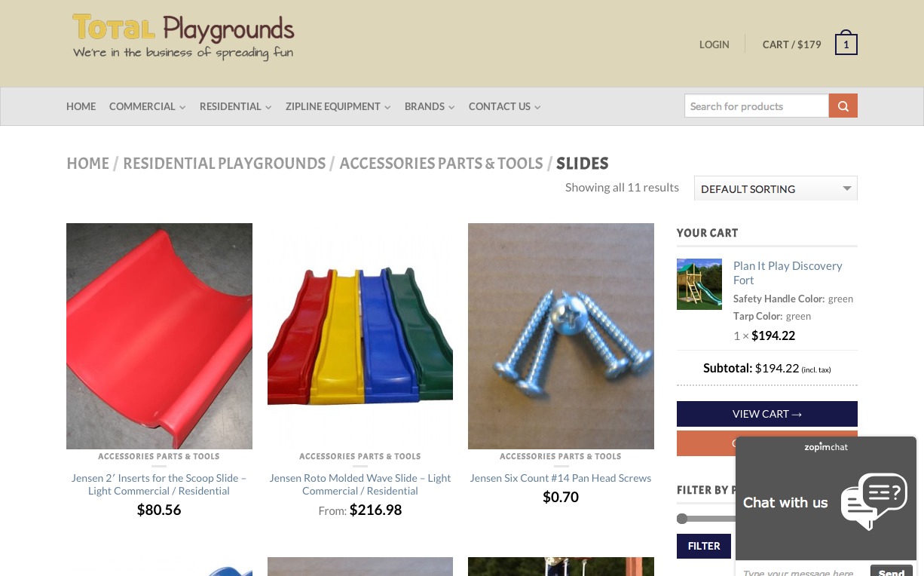Click the Total Playgrounds logo
Image resolution: width=924 pixels, height=576 pixels.
(183, 37)
